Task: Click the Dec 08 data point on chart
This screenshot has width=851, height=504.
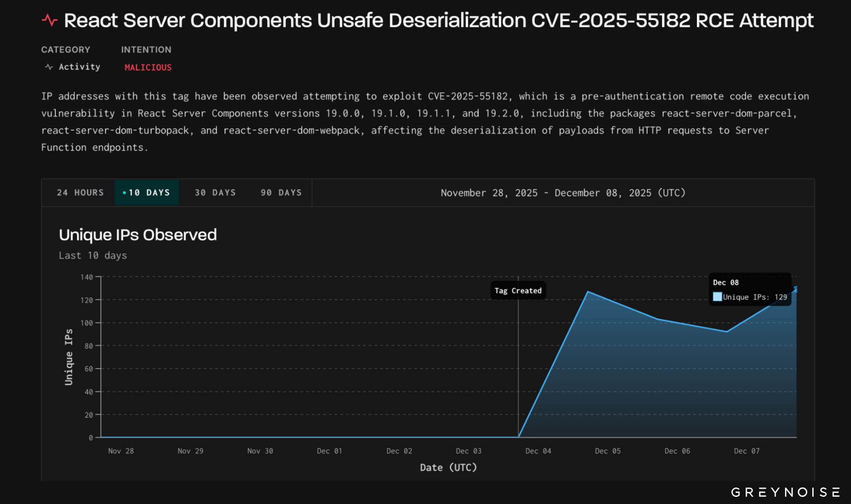Action: coord(795,289)
